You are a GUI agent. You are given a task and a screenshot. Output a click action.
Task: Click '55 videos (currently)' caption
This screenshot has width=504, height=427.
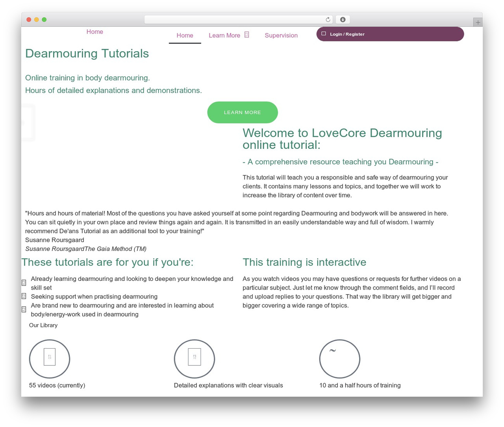click(x=57, y=385)
